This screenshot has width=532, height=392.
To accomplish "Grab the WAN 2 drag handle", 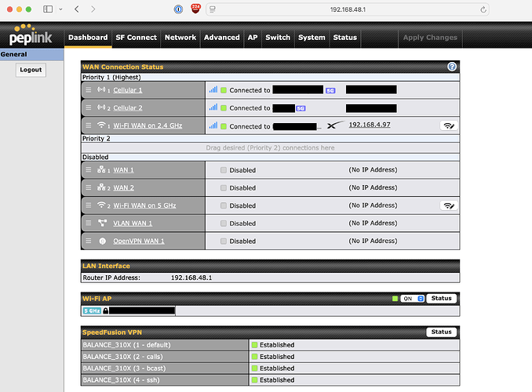I will coord(89,187).
